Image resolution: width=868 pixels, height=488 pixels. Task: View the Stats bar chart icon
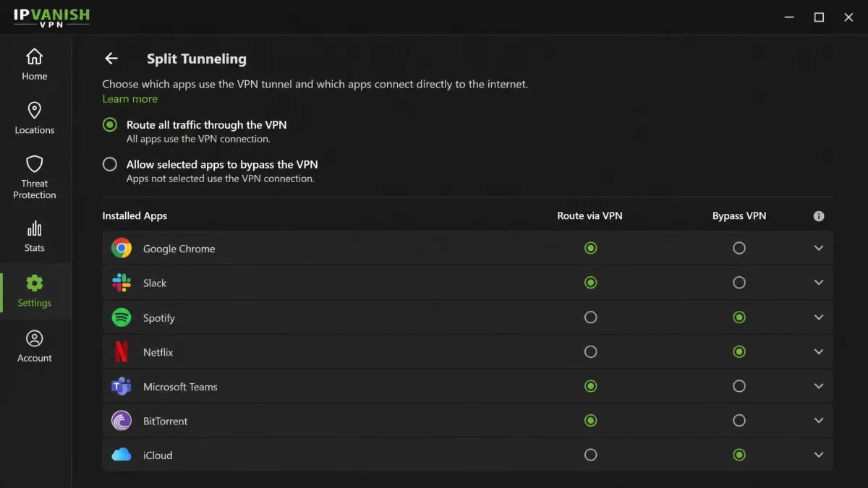(35, 228)
